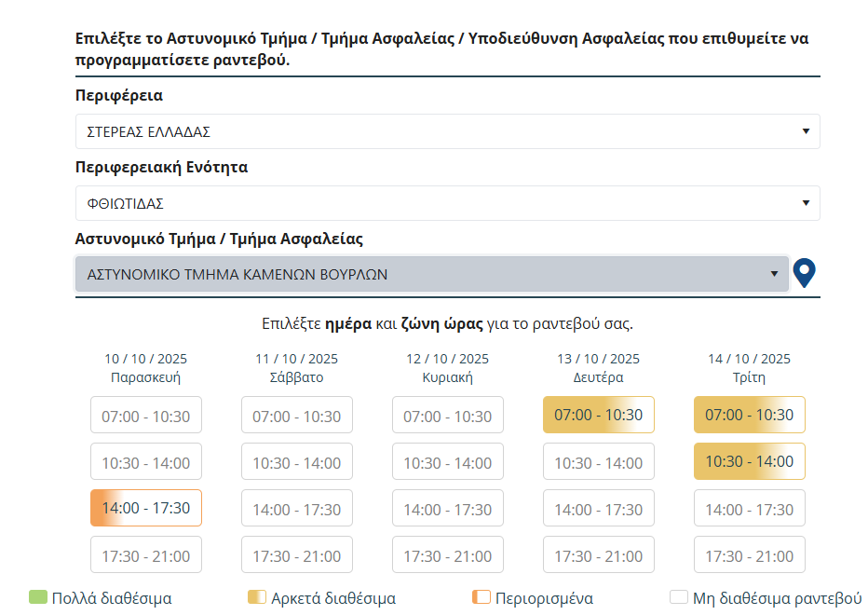Pick Sunday 12/10 slot 17:30 - 21:00

[x=448, y=555]
